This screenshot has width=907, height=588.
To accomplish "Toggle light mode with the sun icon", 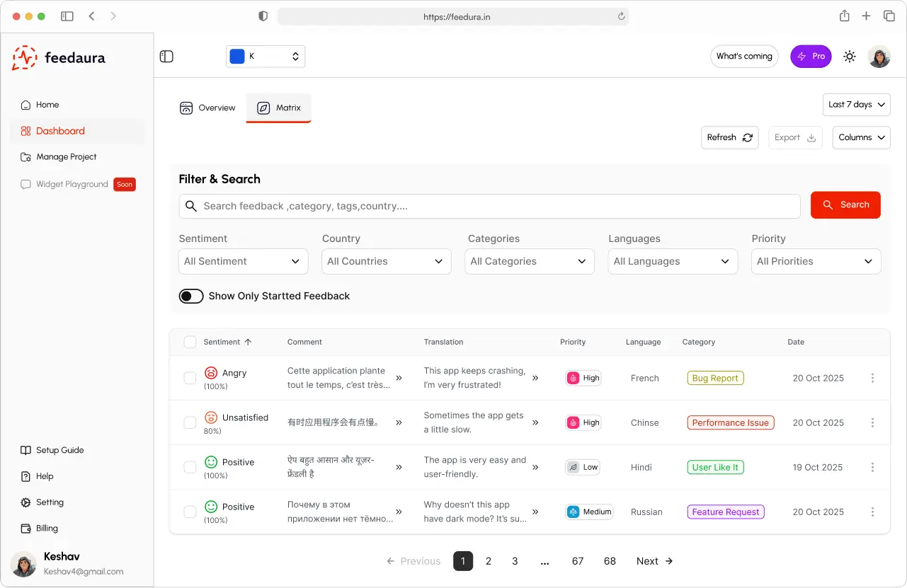I will 849,57.
